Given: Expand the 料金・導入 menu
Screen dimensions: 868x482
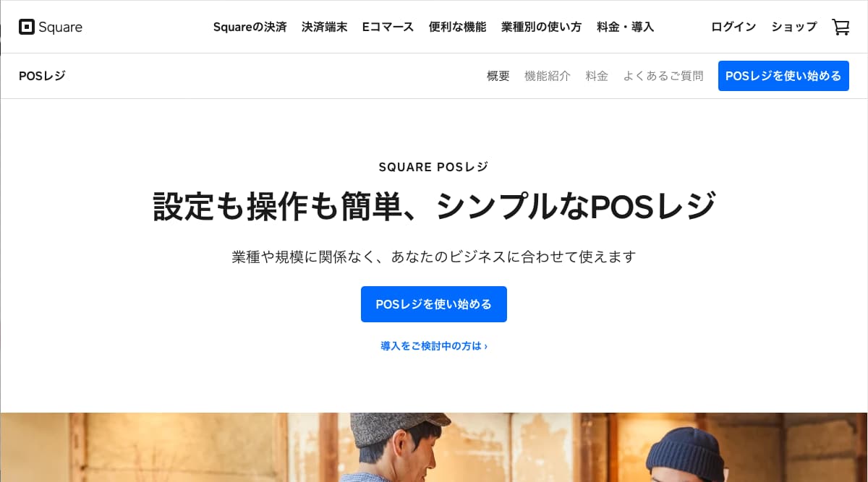Looking at the screenshot, I should (x=625, y=27).
